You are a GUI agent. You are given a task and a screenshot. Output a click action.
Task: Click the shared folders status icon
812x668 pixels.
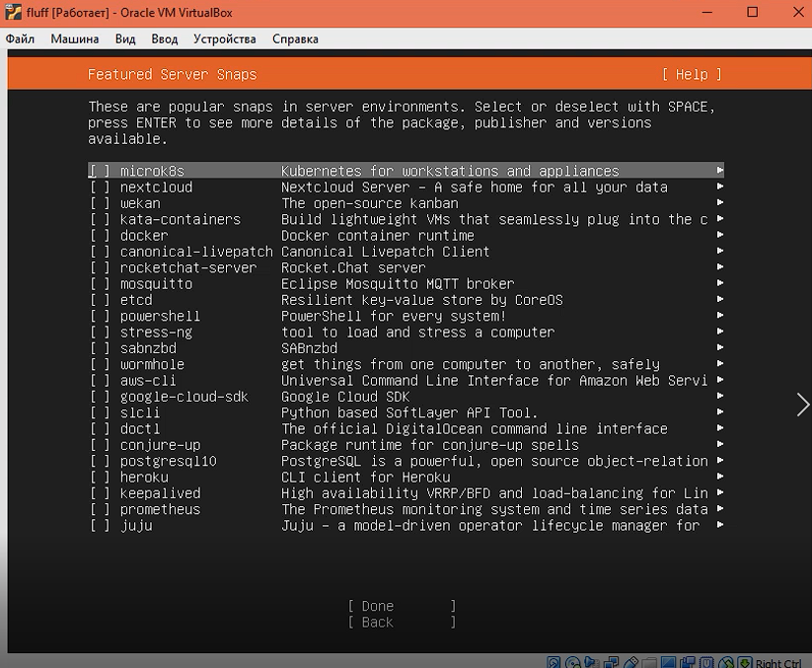[649, 662]
